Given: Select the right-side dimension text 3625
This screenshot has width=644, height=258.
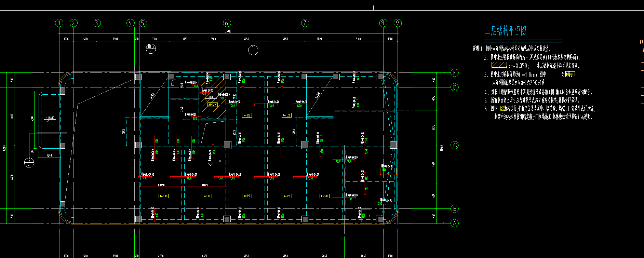Looking at the screenshot, I should (x=434, y=128).
